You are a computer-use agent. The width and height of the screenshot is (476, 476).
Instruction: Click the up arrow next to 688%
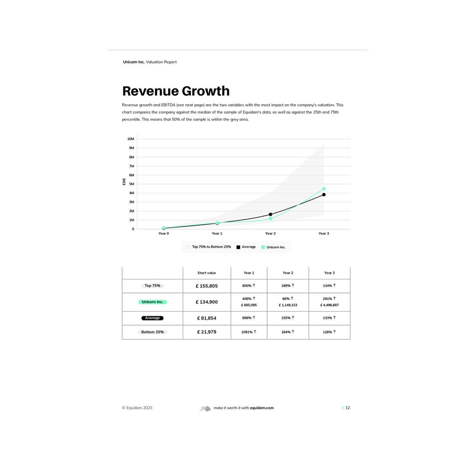254,318
